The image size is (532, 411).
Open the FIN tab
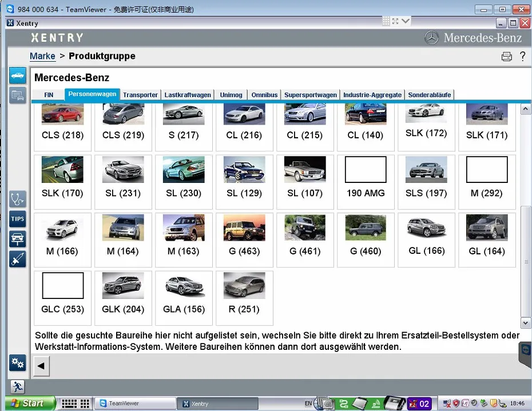(x=49, y=95)
